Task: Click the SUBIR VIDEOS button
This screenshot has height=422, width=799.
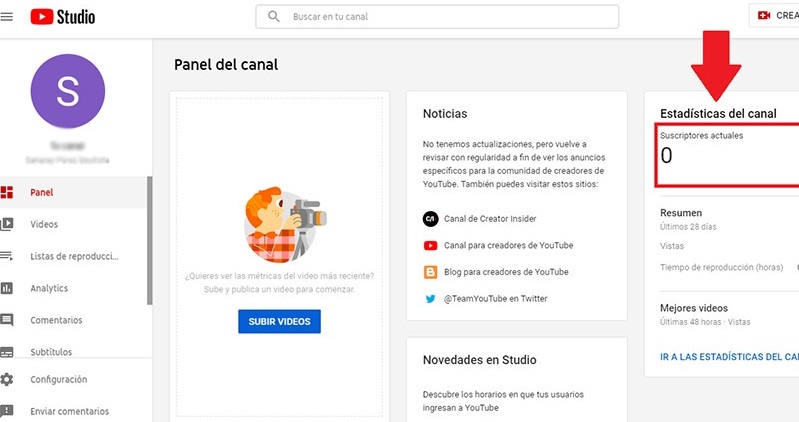Action: point(279,322)
